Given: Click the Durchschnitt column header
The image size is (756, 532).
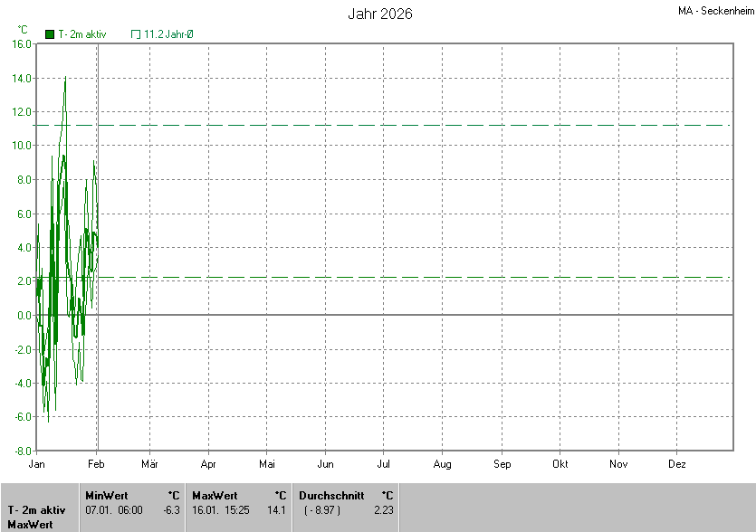Looking at the screenshot, I should pos(331,495).
